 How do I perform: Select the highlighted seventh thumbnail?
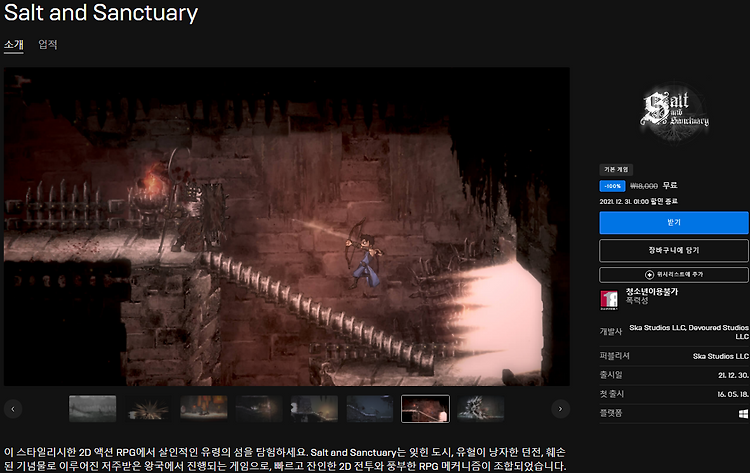pos(425,408)
